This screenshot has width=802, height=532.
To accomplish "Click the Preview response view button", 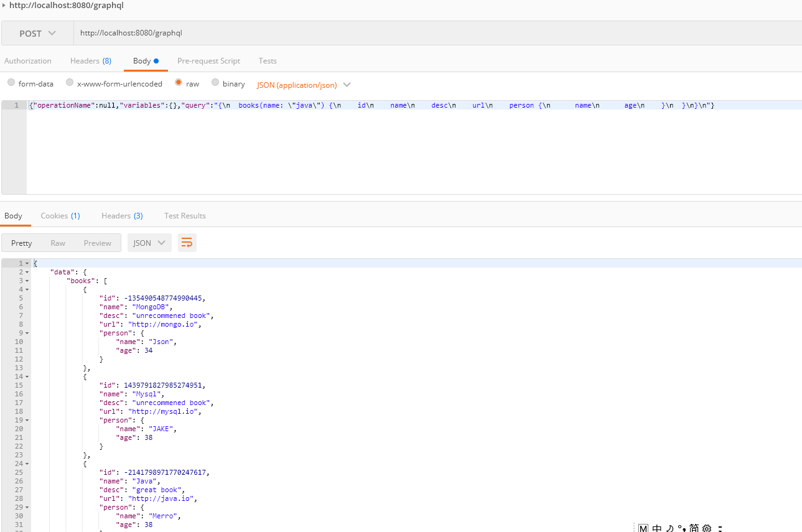I will (x=97, y=243).
